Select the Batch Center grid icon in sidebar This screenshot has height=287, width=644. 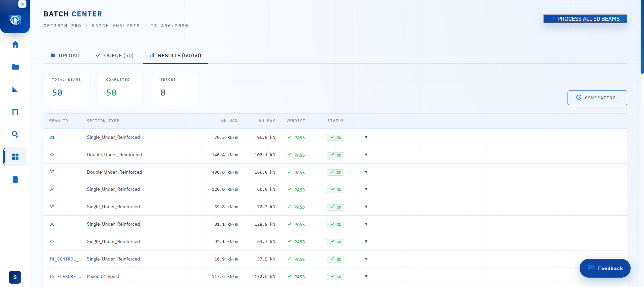pyautogui.click(x=15, y=157)
